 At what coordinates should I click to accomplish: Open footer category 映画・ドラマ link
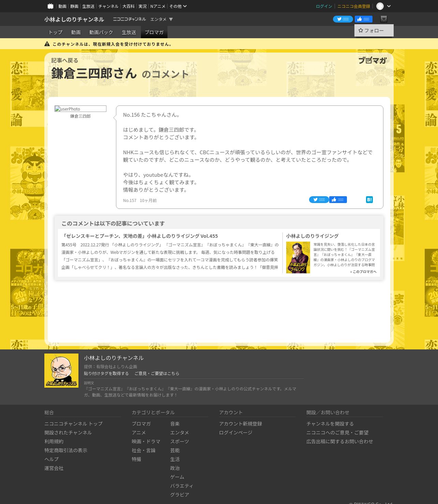pos(146,441)
